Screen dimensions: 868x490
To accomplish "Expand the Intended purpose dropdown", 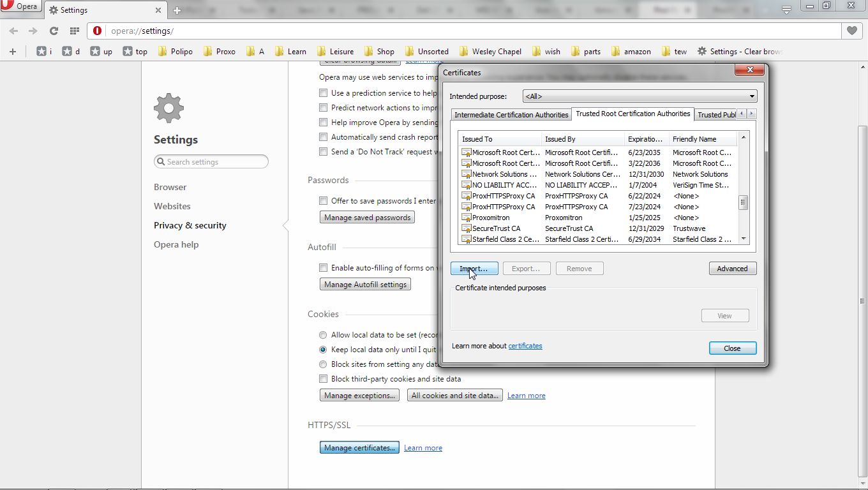I will pos(640,96).
